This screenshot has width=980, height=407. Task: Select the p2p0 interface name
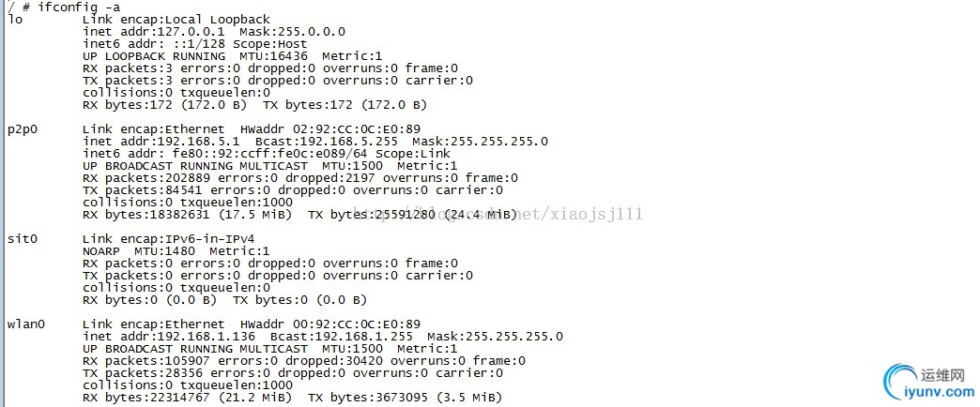pyautogui.click(x=23, y=128)
